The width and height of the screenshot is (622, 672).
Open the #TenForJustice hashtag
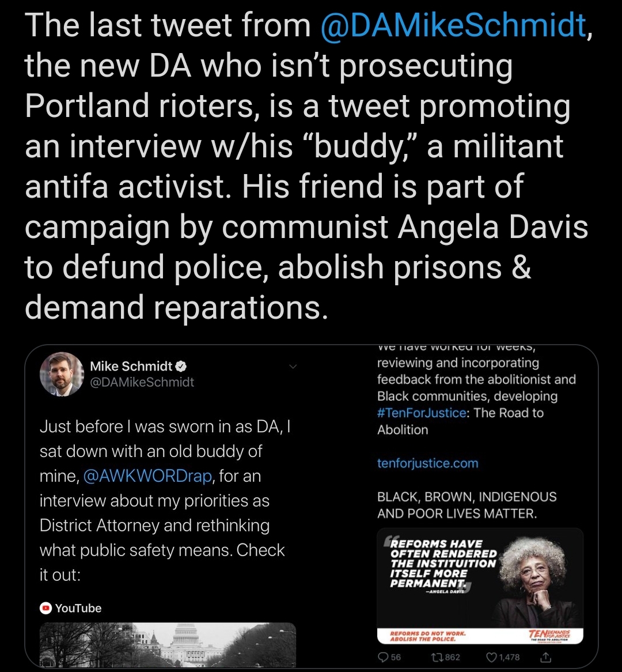point(422,413)
